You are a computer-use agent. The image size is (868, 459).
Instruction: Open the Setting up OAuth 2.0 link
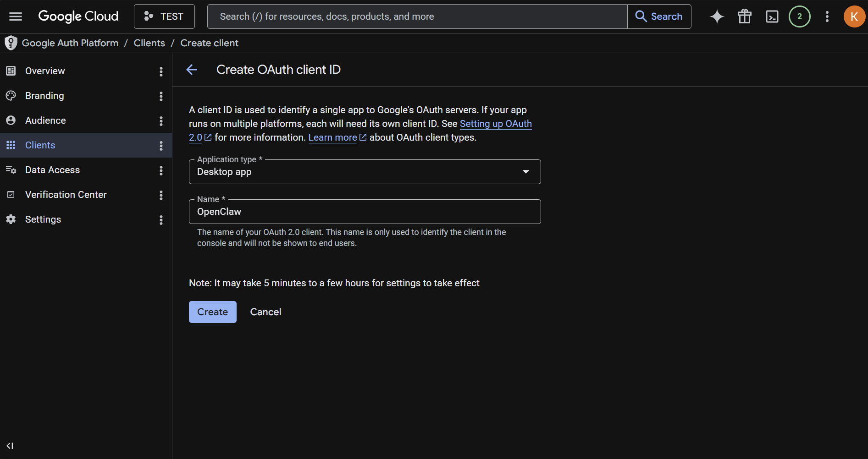click(x=496, y=124)
